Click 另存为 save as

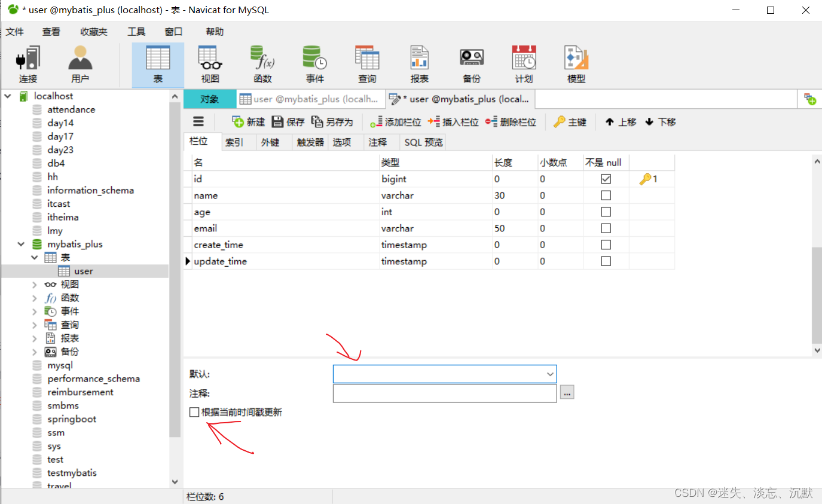point(332,122)
